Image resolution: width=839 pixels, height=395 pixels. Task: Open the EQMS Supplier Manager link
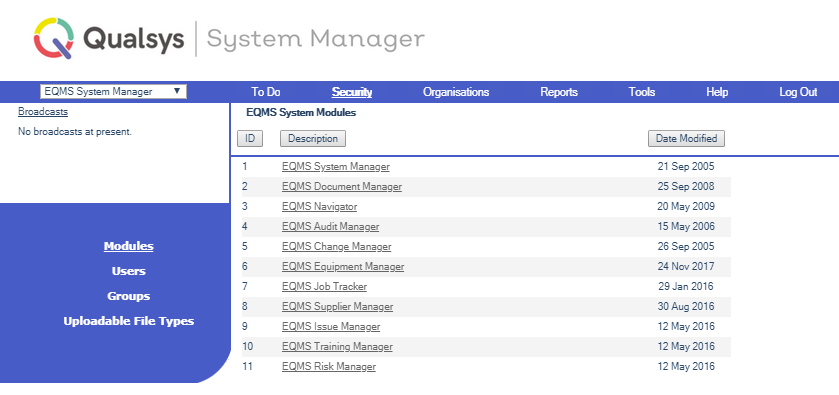(338, 307)
